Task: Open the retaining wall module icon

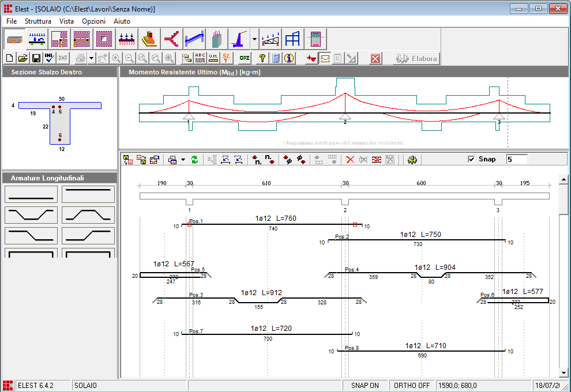Action: coord(239,39)
